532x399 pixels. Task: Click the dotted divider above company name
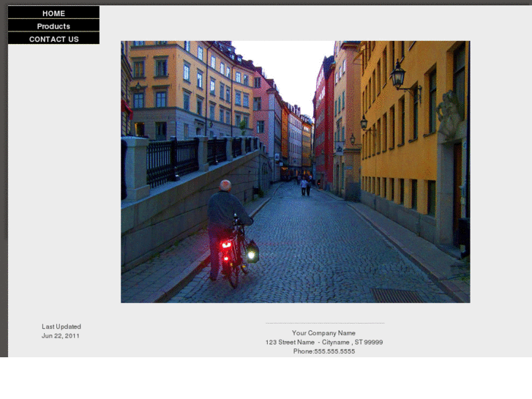324,323
